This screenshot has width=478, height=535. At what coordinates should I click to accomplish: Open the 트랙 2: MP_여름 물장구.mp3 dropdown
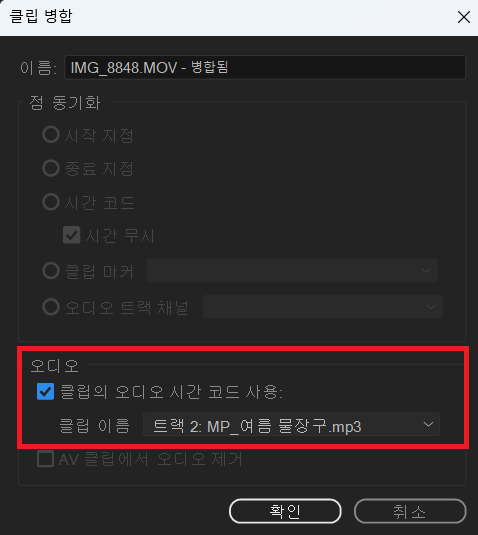(291, 425)
